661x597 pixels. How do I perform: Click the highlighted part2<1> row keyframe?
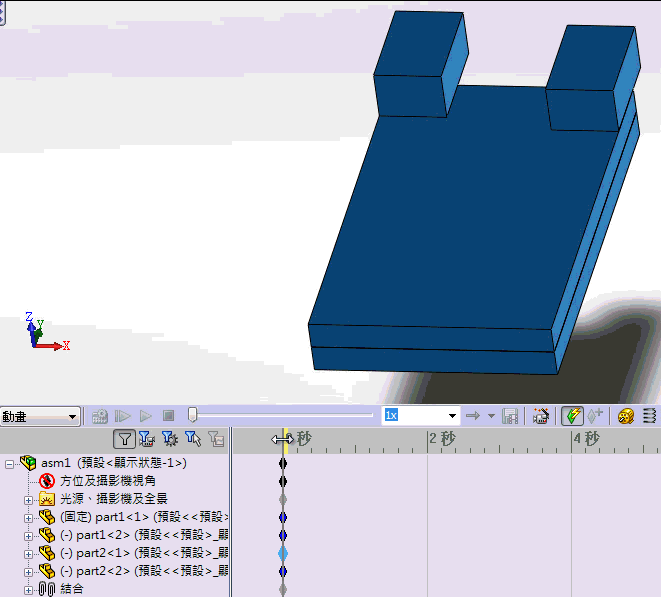[283, 553]
